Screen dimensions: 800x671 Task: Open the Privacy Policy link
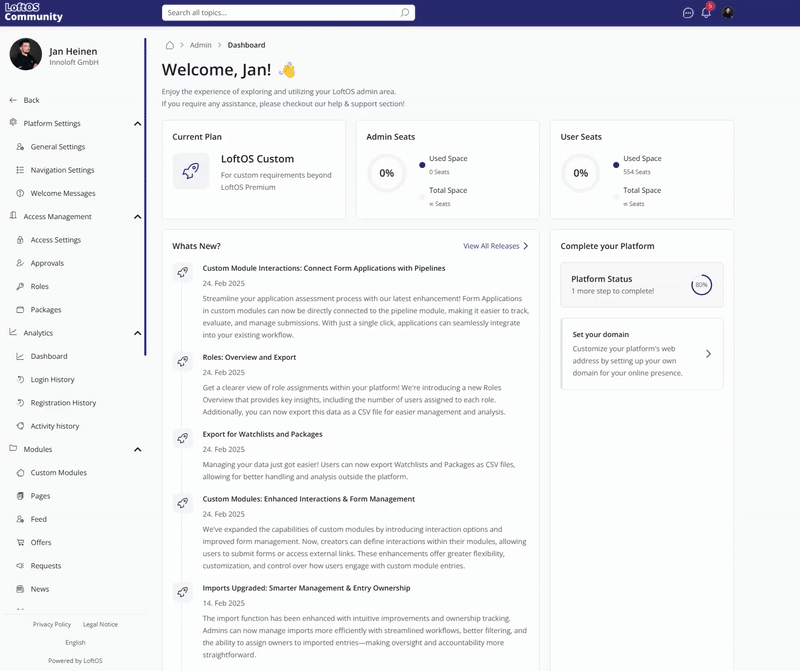(52, 624)
